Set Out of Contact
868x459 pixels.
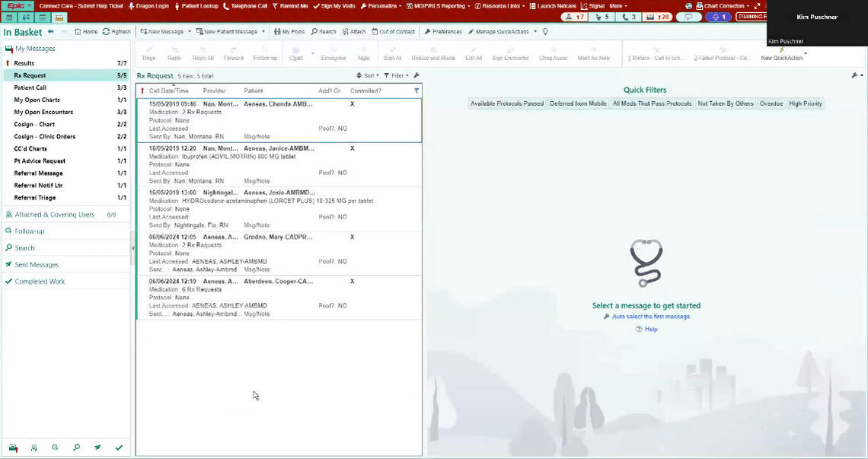(x=393, y=31)
